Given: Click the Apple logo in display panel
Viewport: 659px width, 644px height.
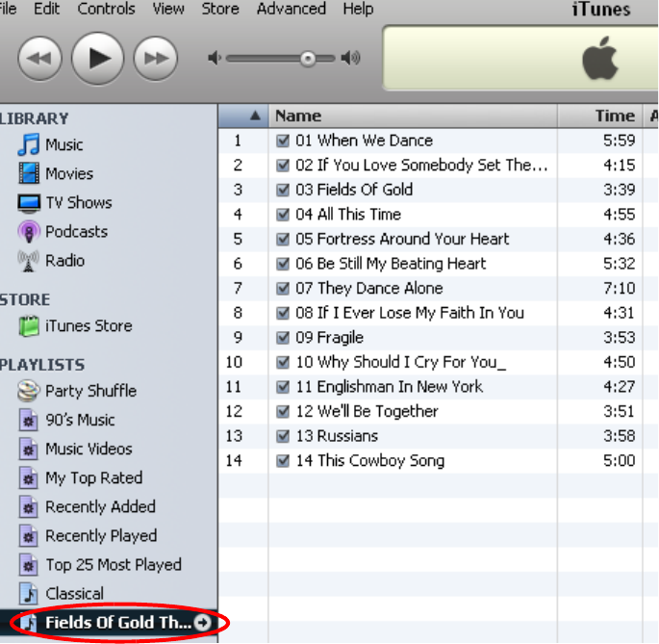Looking at the screenshot, I should coord(599,59).
